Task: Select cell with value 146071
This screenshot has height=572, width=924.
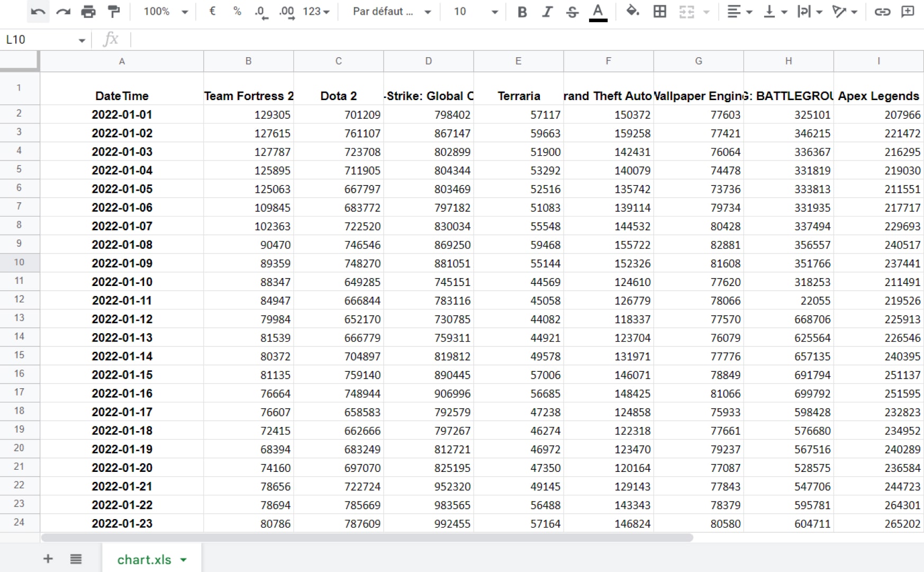Action: tap(609, 375)
